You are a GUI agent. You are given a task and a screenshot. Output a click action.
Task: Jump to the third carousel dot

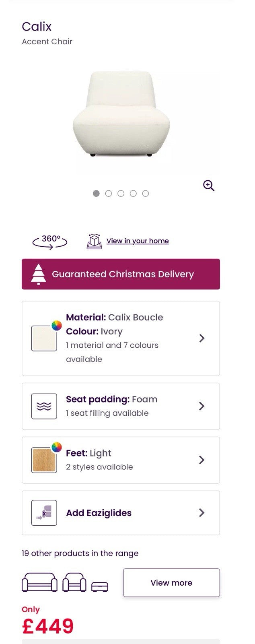121,194
